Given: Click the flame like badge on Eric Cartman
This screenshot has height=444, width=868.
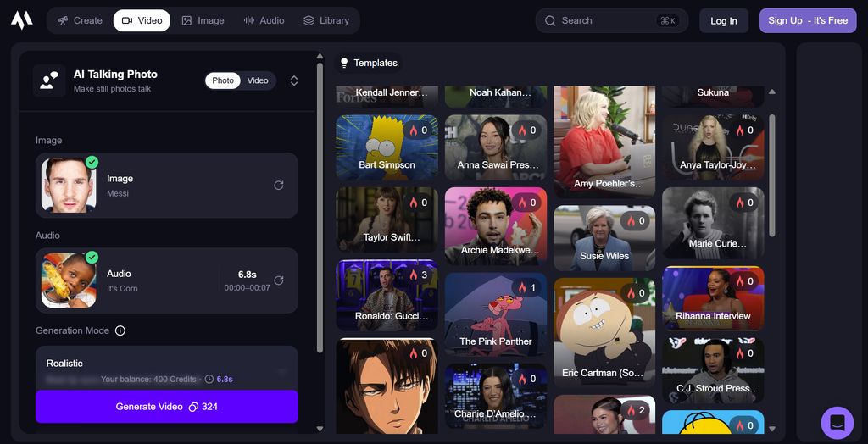Looking at the screenshot, I should pyautogui.click(x=636, y=293).
